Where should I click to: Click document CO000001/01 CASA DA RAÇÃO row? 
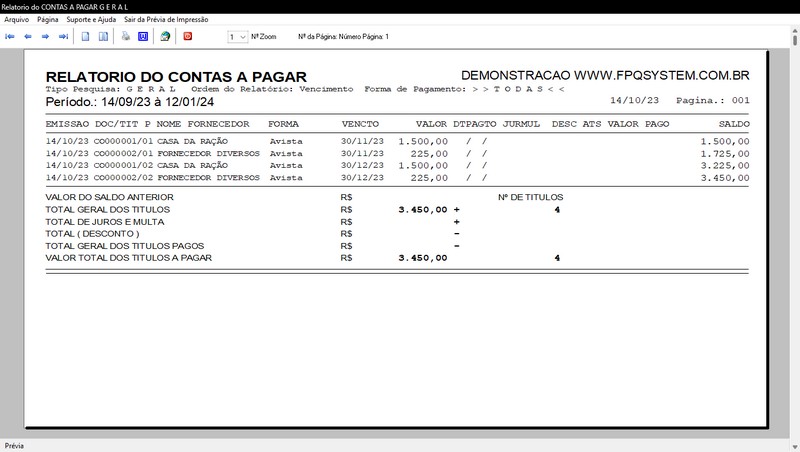tap(397, 141)
